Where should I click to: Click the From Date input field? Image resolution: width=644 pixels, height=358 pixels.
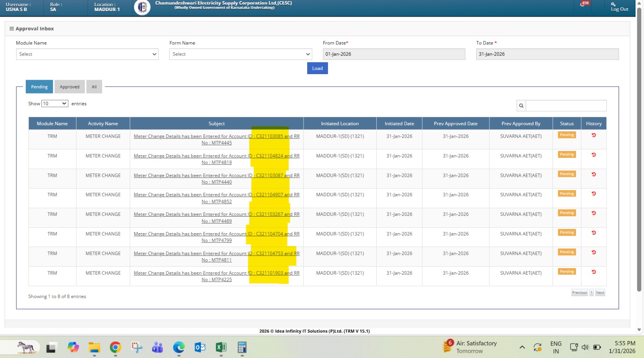pos(394,54)
